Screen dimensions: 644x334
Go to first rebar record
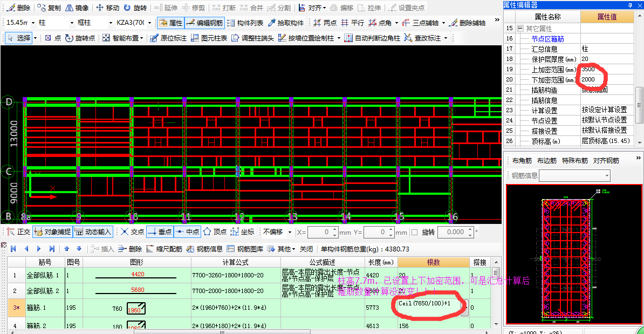click(13, 249)
